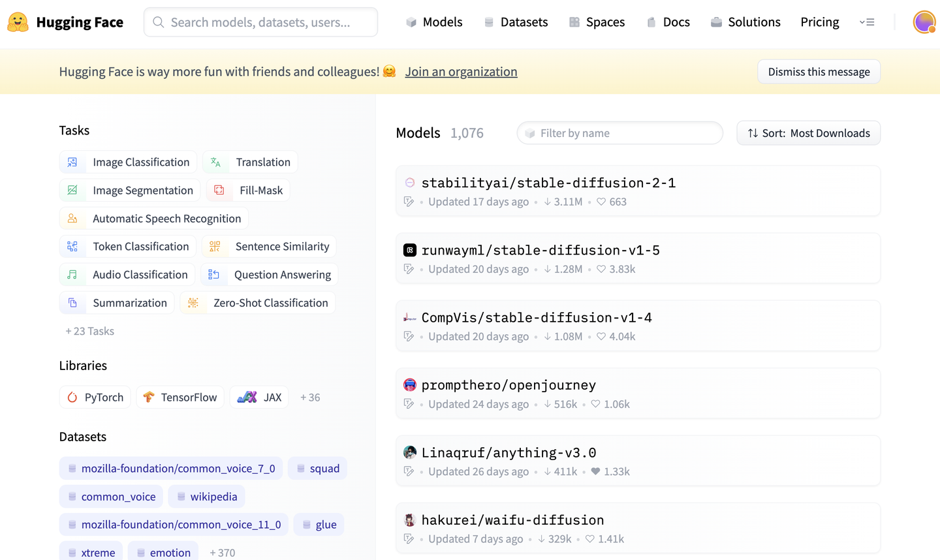Filter by Summarization task

tap(117, 303)
